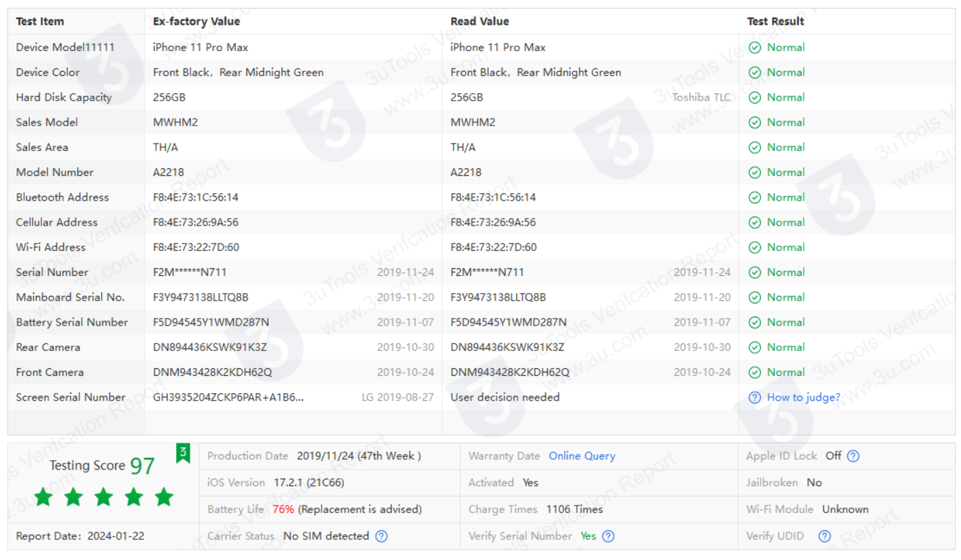Click the read Mainboard serial F3Y9473138LLTQ8B
The width and height of the screenshot is (961, 560).
coord(498,297)
